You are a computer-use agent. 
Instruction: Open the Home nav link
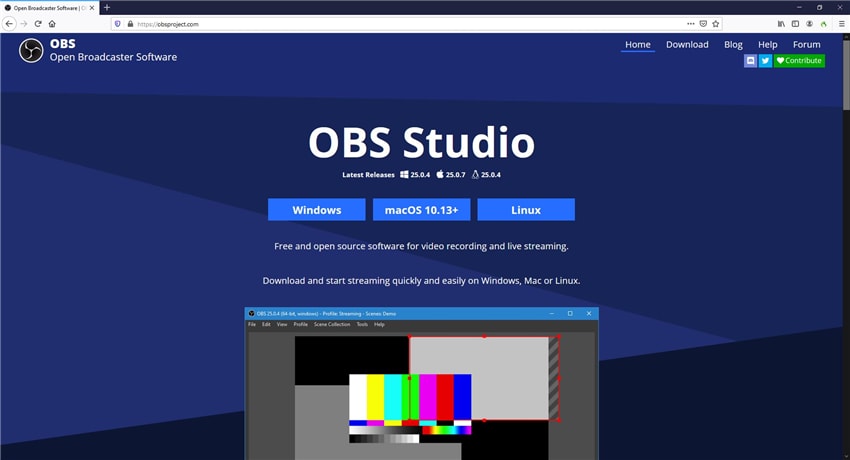tap(638, 44)
